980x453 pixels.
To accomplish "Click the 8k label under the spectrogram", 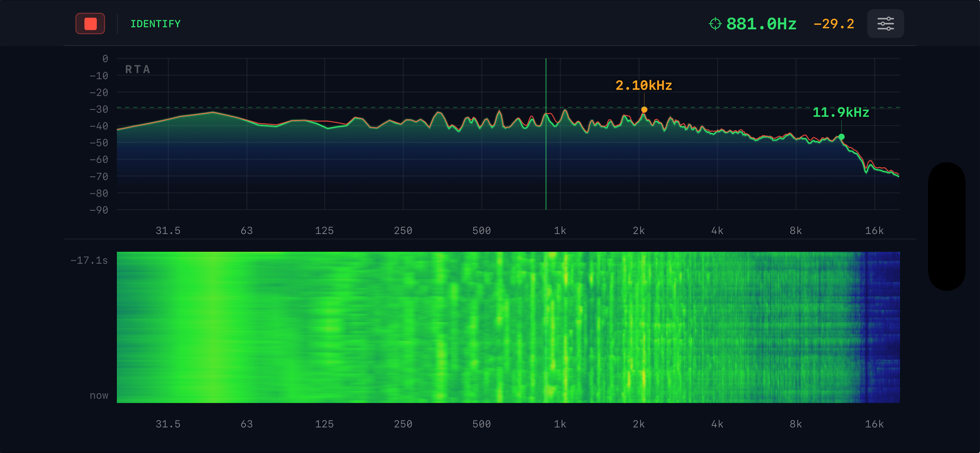I will (x=796, y=424).
